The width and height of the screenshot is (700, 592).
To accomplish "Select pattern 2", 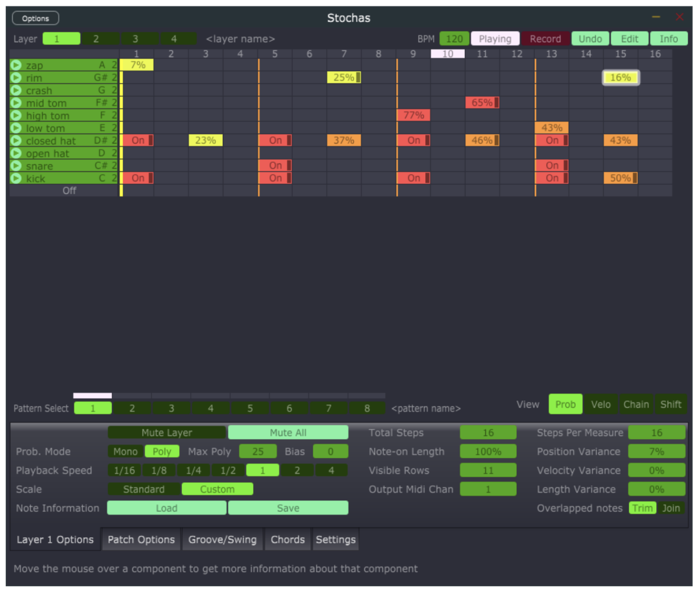I will coord(132,408).
